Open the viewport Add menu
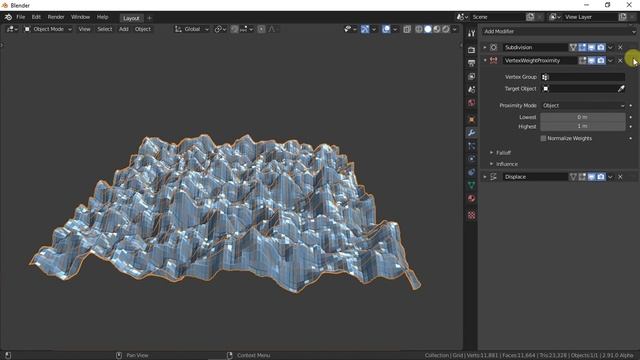 pyautogui.click(x=124, y=29)
